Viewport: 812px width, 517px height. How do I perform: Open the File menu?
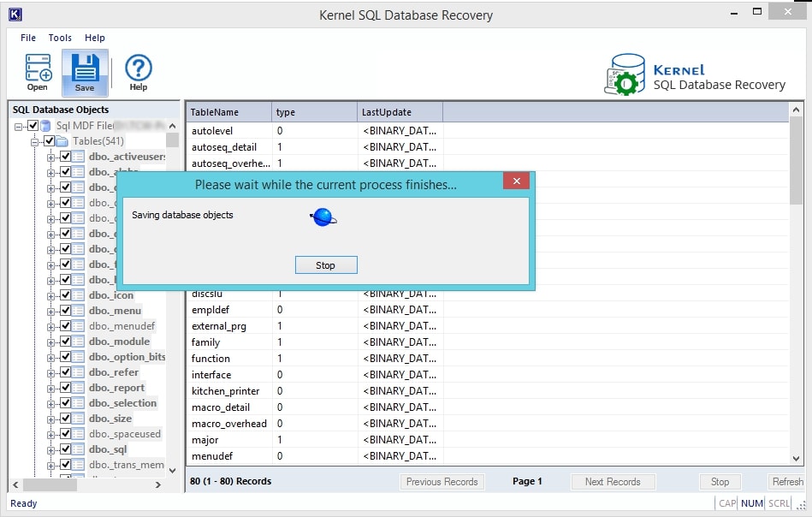tap(28, 38)
